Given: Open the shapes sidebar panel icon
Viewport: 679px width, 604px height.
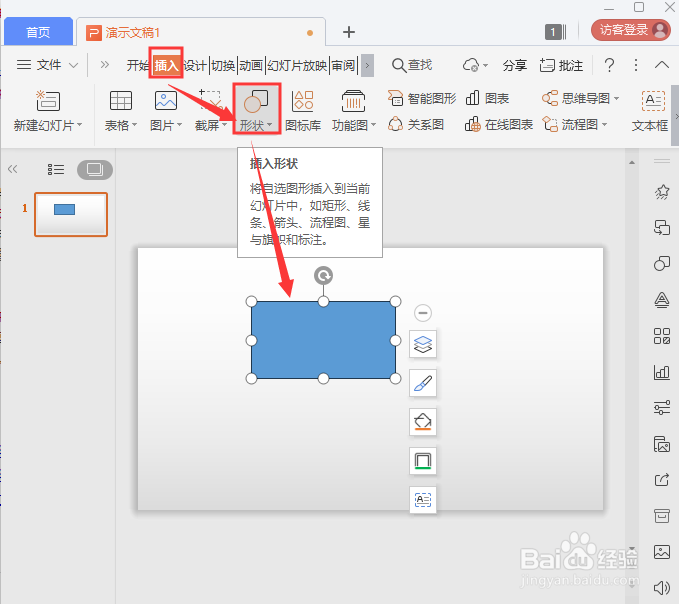Looking at the screenshot, I should [662, 263].
